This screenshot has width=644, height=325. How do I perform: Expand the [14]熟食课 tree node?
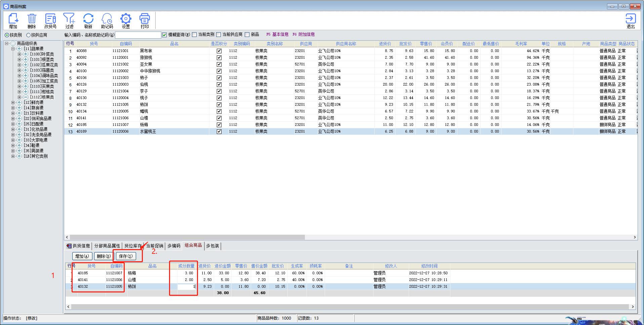click(x=13, y=108)
